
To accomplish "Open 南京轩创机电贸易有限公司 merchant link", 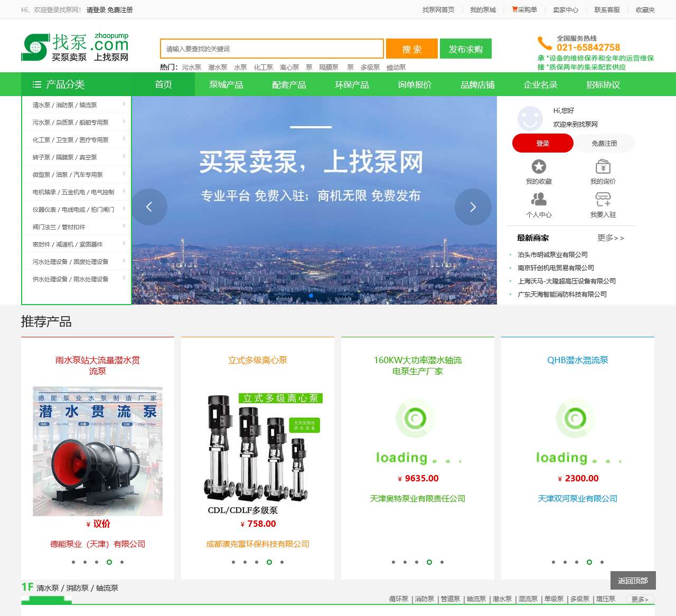I will coord(556,268).
